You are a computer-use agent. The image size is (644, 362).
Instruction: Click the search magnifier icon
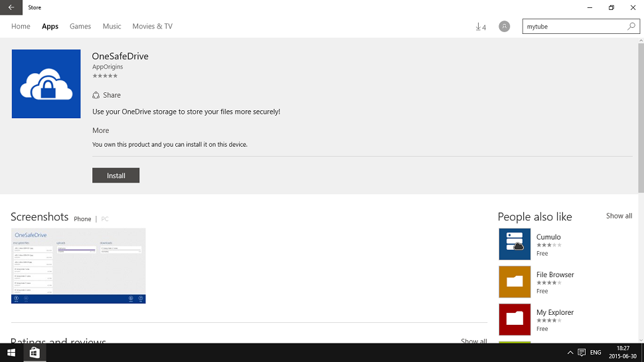click(x=631, y=27)
